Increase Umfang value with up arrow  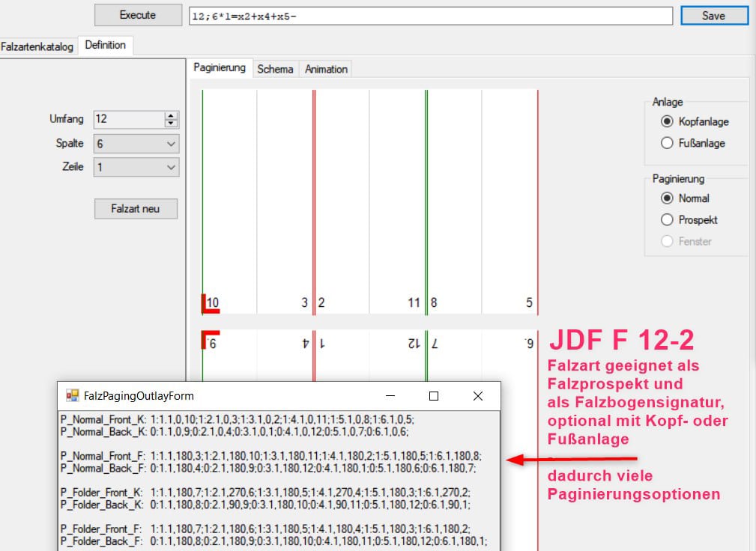(x=171, y=115)
